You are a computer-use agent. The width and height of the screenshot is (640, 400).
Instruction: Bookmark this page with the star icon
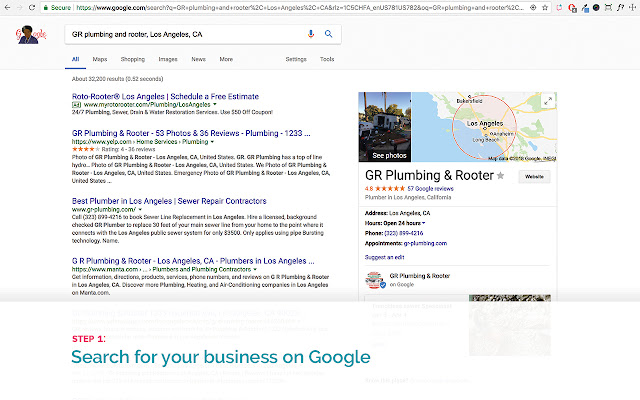(x=545, y=7)
